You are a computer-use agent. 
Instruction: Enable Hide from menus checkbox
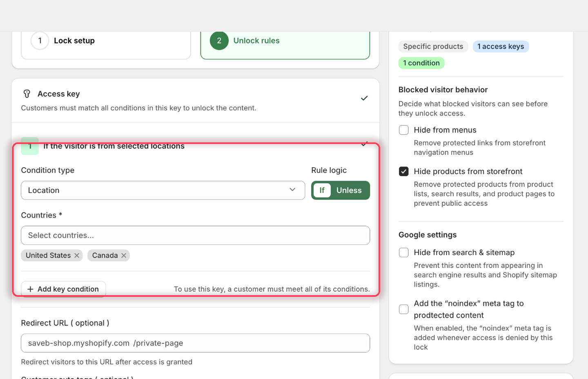click(404, 130)
